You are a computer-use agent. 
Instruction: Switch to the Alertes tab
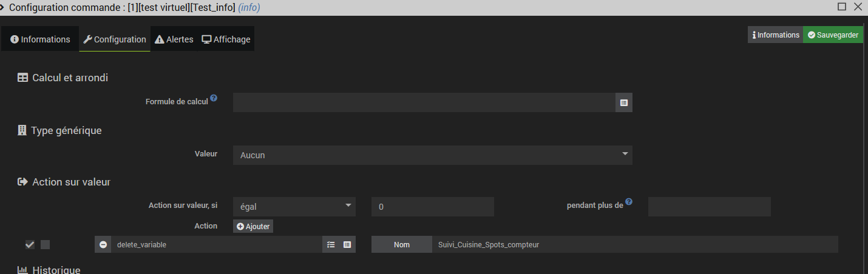[174, 39]
